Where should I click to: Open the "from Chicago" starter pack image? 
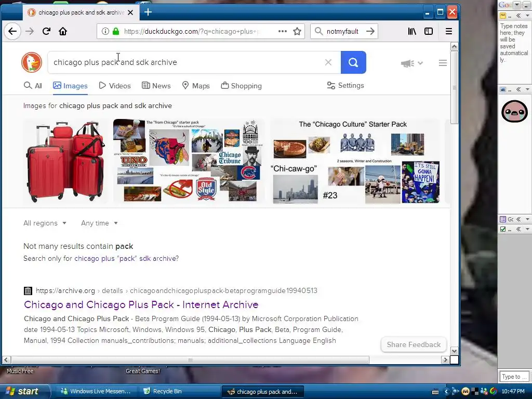[189, 161]
